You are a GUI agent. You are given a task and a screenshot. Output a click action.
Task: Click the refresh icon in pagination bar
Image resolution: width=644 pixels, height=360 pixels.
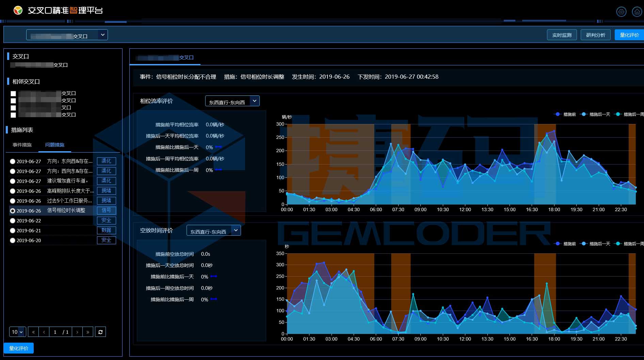point(100,332)
